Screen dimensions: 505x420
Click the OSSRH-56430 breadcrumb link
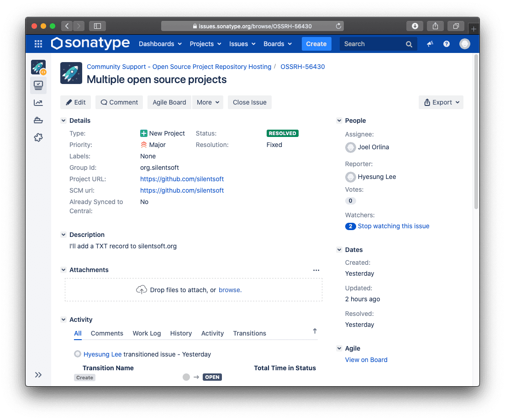302,67
